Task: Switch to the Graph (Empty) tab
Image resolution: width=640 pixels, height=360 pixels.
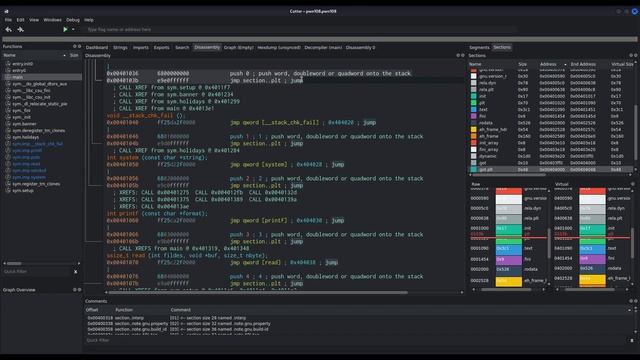Action: 239,47
